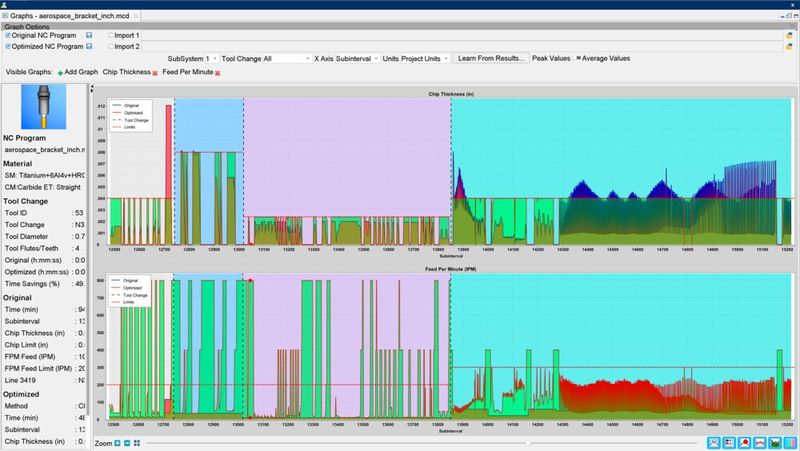Click the SM: Titanium material entry

click(x=44, y=175)
